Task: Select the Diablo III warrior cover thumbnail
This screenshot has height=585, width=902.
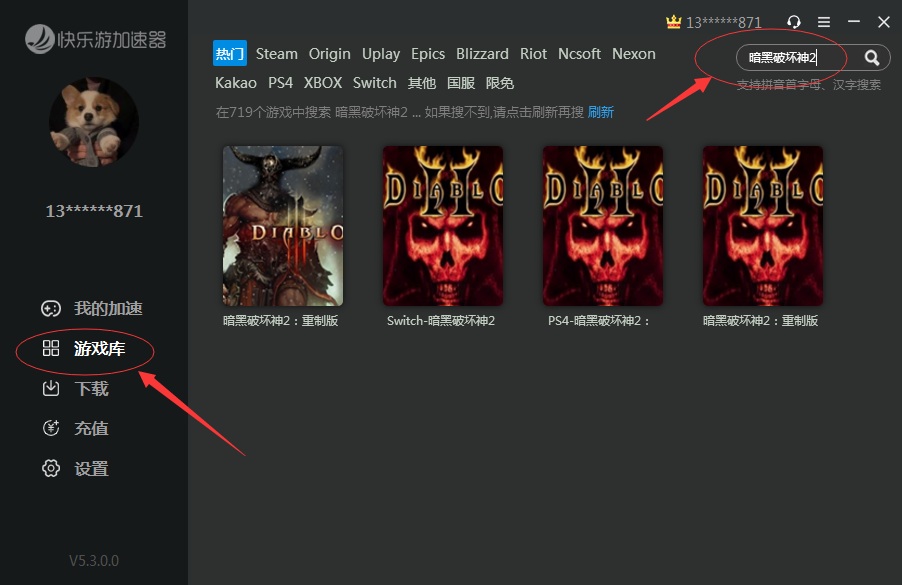Action: [283, 225]
